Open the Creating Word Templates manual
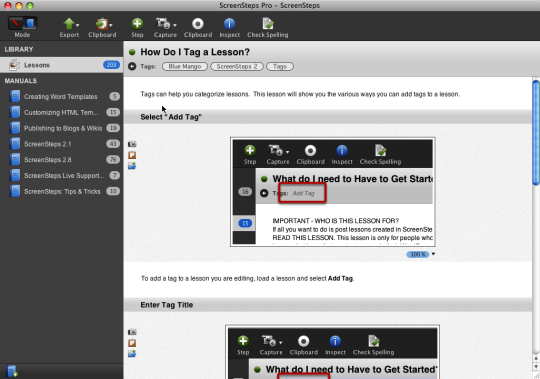 click(x=61, y=96)
